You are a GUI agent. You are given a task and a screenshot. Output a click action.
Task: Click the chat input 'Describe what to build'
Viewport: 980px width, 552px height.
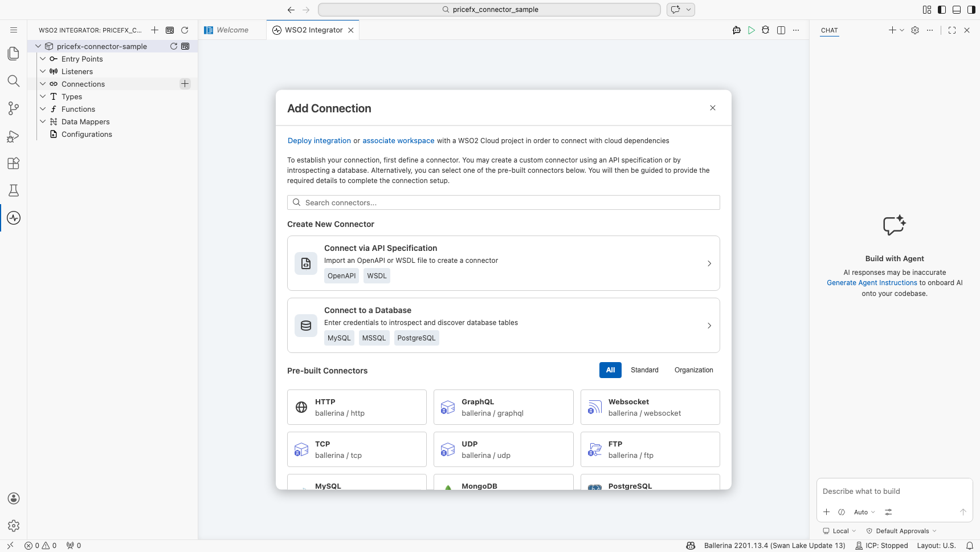(895, 492)
